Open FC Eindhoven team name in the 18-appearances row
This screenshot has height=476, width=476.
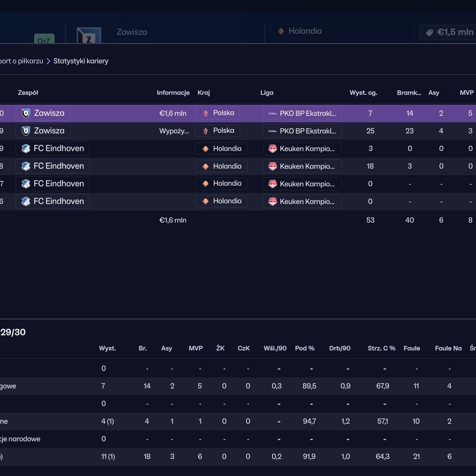59,166
